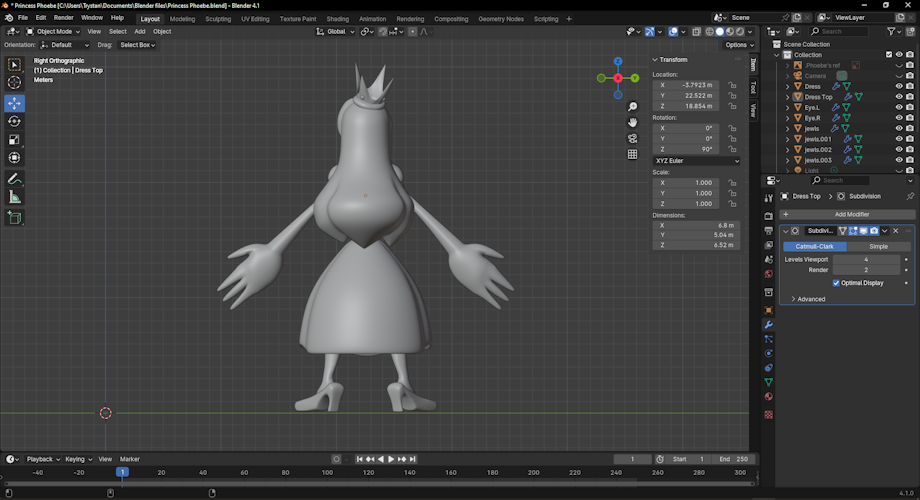Activate the Move tool
The height and width of the screenshot is (500, 920).
coord(14,103)
